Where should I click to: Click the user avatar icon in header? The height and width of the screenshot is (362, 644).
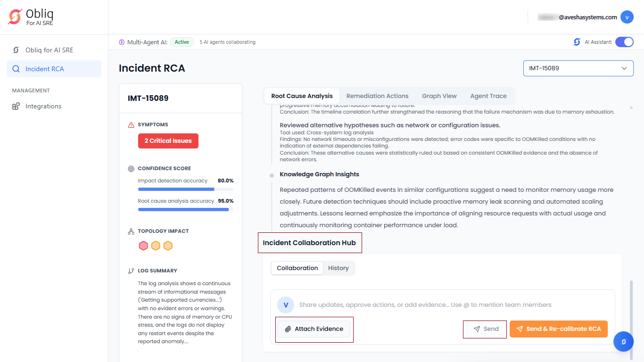[x=627, y=17]
